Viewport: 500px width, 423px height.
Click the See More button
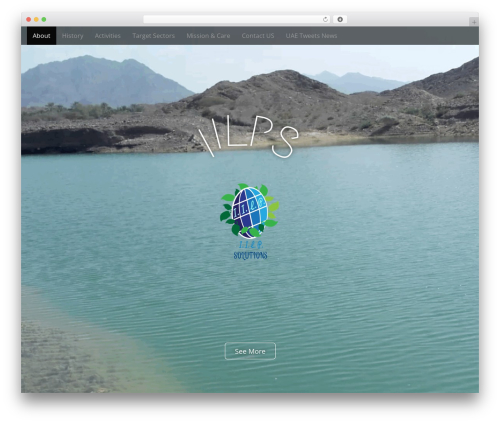(x=250, y=351)
